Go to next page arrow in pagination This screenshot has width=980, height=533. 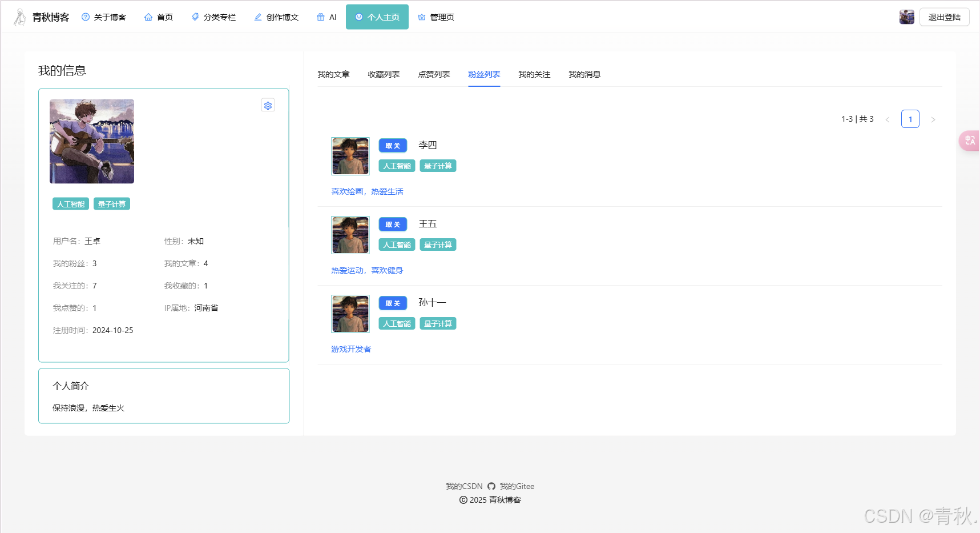tap(933, 119)
